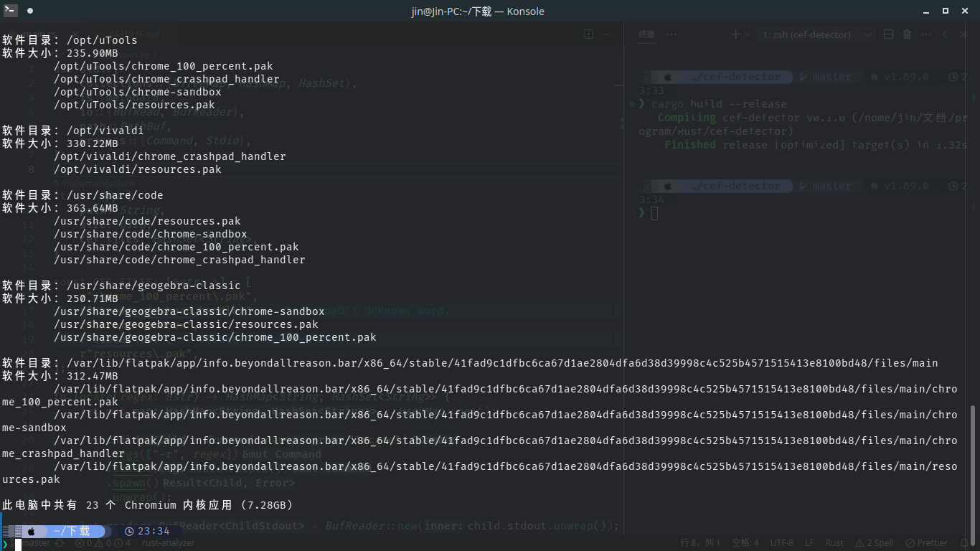The width and height of the screenshot is (980, 551).
Task: Click the kill terminal trash icon
Action: point(907,34)
